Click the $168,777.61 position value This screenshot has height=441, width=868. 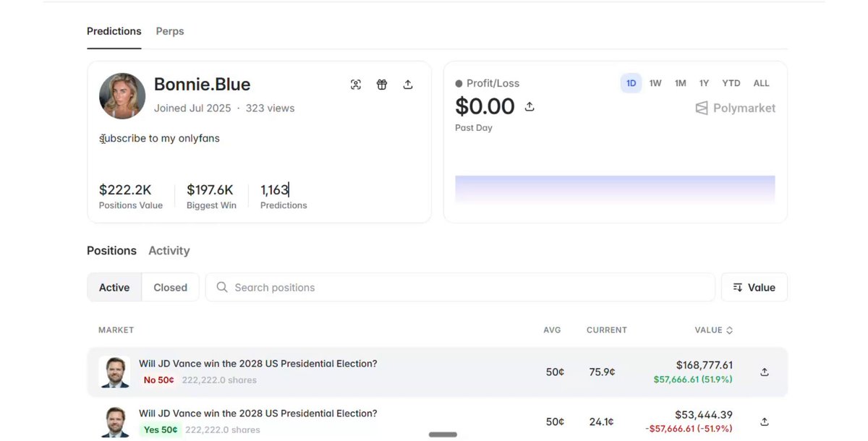click(x=705, y=365)
